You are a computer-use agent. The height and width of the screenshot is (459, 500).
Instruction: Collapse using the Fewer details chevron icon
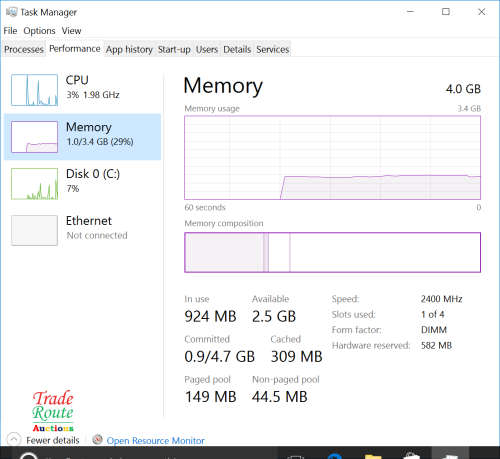[x=14, y=440]
